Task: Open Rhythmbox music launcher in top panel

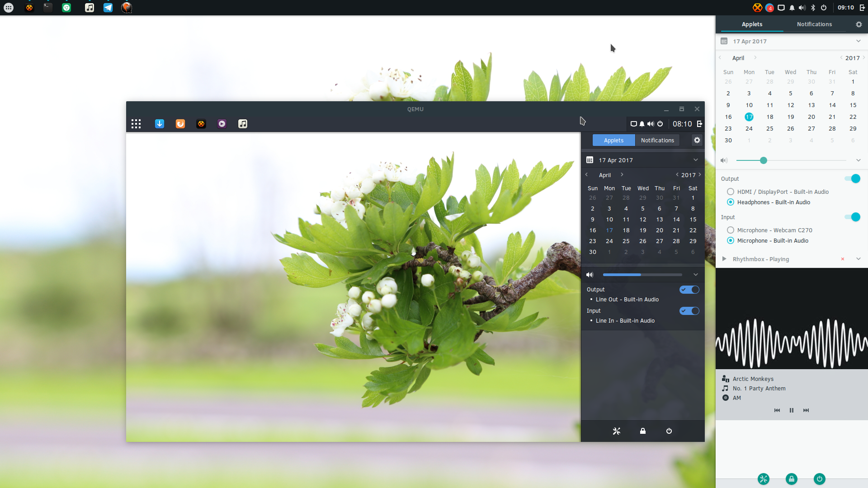Action: 90,8
